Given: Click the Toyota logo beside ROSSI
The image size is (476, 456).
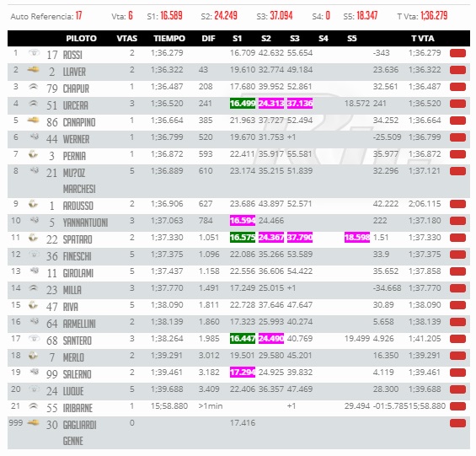Looking at the screenshot, I should (34, 53).
